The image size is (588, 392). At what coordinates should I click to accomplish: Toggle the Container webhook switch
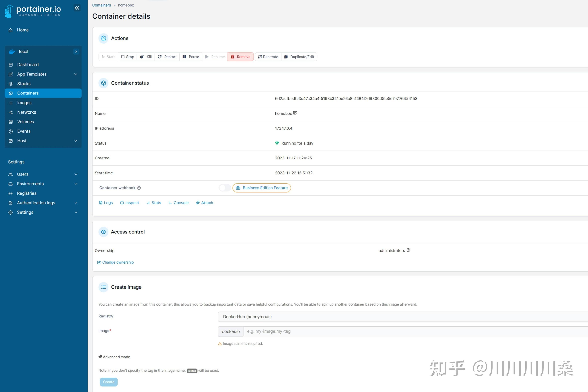(x=224, y=188)
